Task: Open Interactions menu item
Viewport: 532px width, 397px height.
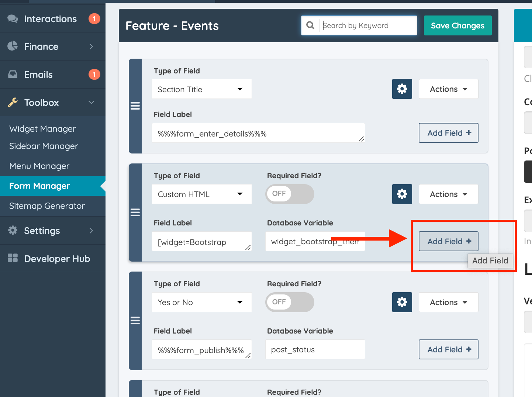Action: tap(53, 19)
